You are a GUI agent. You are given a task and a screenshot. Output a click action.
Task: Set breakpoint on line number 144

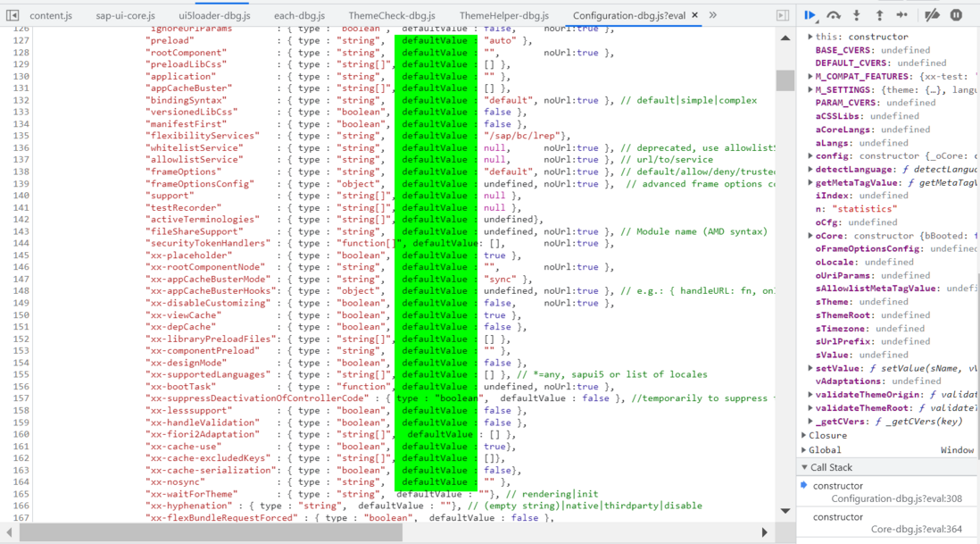pyautogui.click(x=21, y=243)
